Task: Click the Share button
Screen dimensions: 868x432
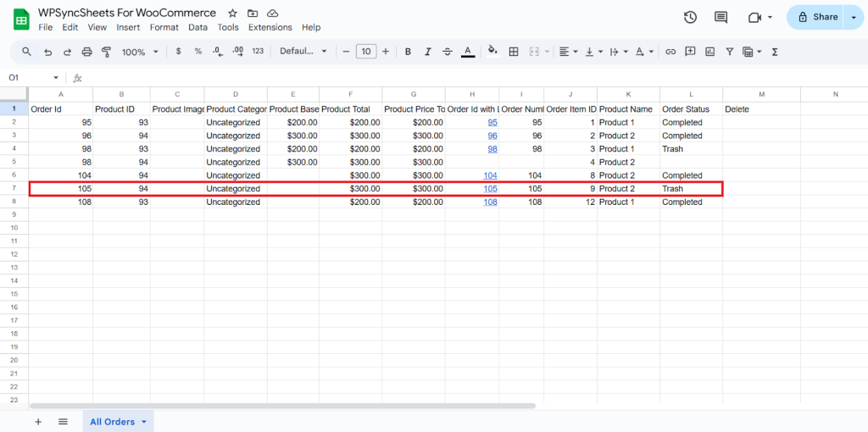Action: click(815, 17)
